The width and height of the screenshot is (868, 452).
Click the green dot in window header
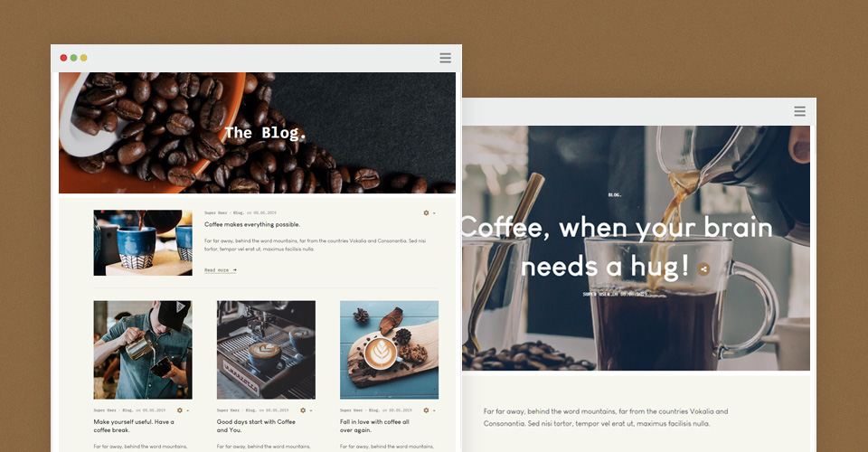pyautogui.click(x=73, y=58)
